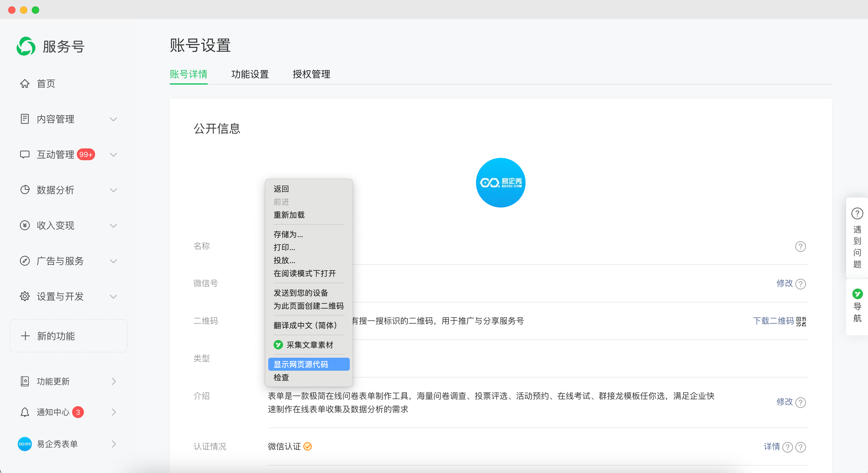868x473 pixels.
Task: Click the 微信认证 text
Action: 284,446
